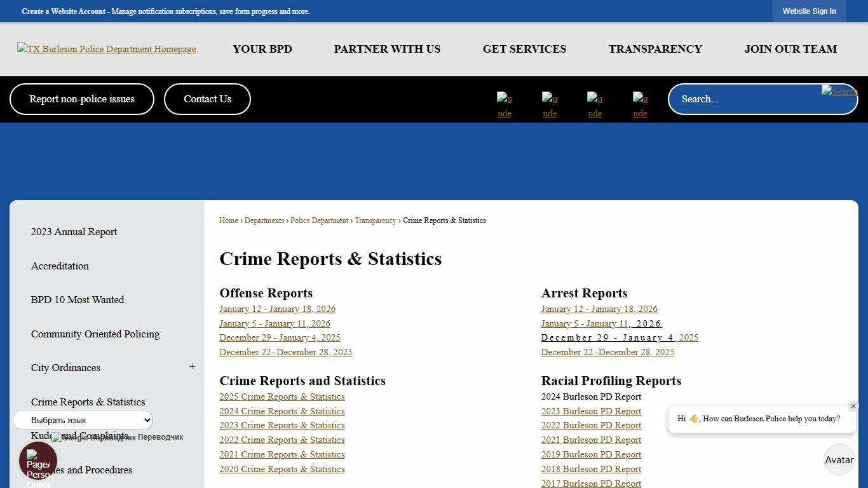Click the chat Avatar icon
This screenshot has height=488, width=868.
coord(839,459)
